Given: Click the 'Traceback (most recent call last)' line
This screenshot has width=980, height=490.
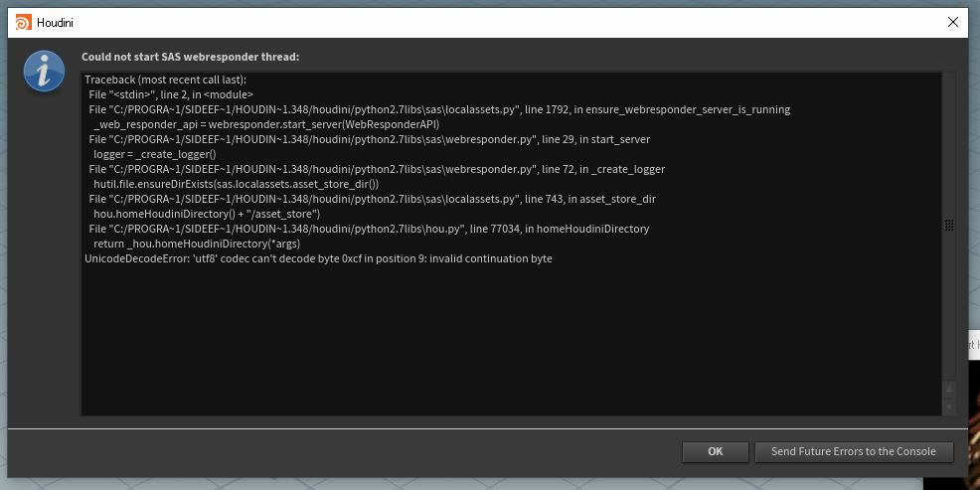Looking at the screenshot, I should coord(166,80).
